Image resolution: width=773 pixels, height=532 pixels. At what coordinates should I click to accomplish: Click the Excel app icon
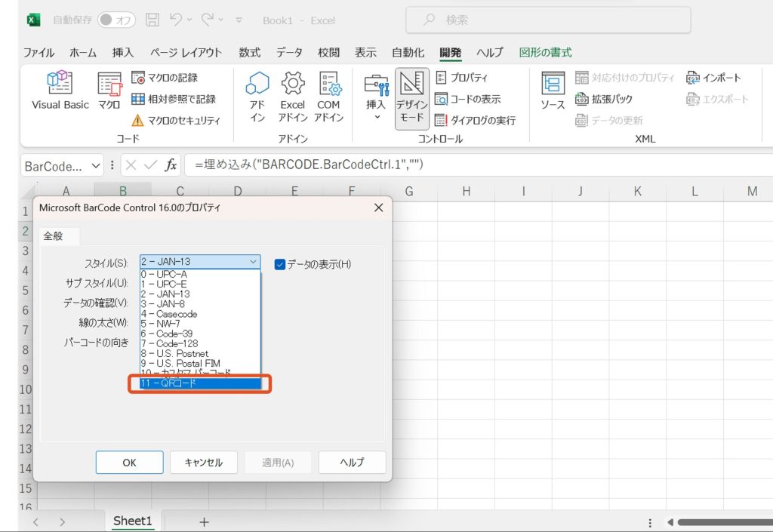pyautogui.click(x=33, y=20)
